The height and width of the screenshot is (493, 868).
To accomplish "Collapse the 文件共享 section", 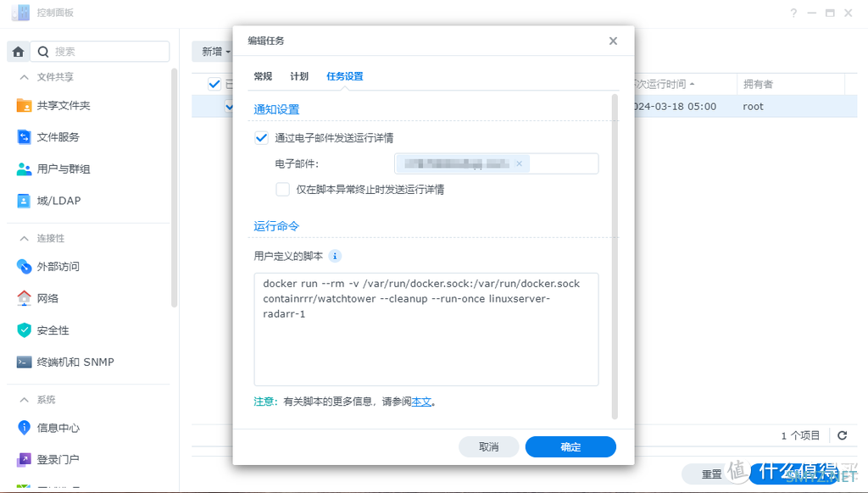I will (23, 77).
